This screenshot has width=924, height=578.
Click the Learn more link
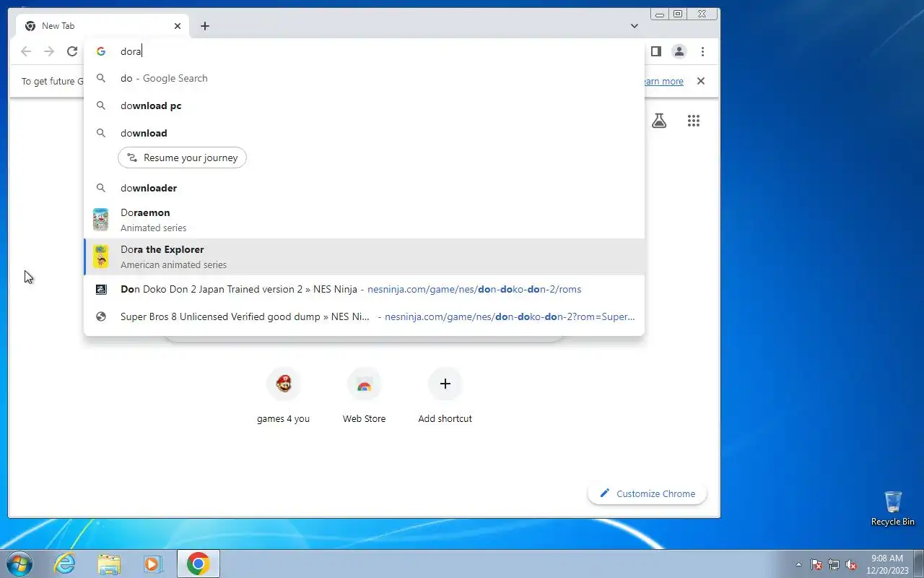pos(662,81)
